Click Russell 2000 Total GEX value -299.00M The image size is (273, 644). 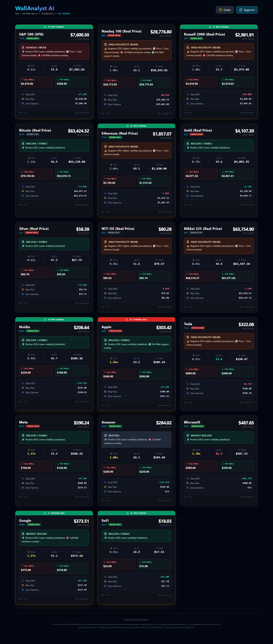246,95
